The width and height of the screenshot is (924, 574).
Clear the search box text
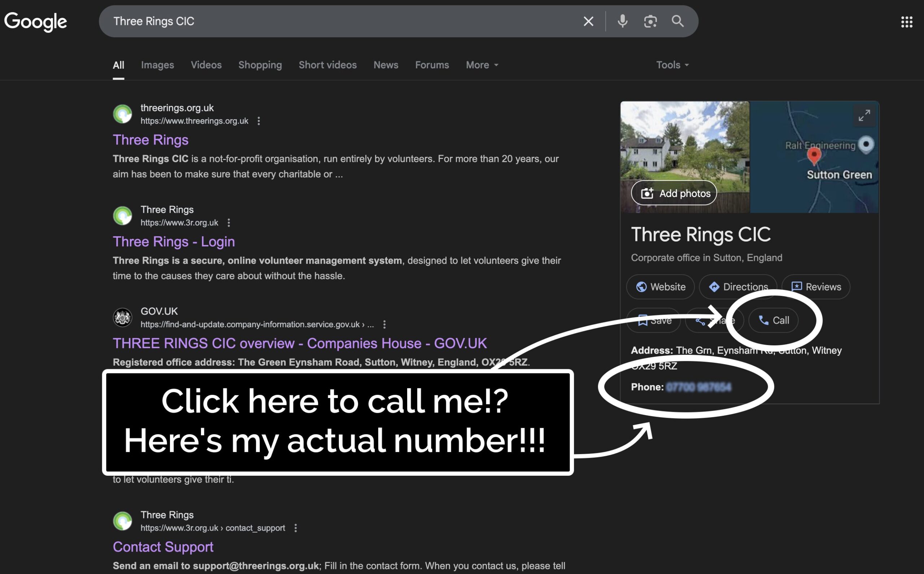pos(588,21)
